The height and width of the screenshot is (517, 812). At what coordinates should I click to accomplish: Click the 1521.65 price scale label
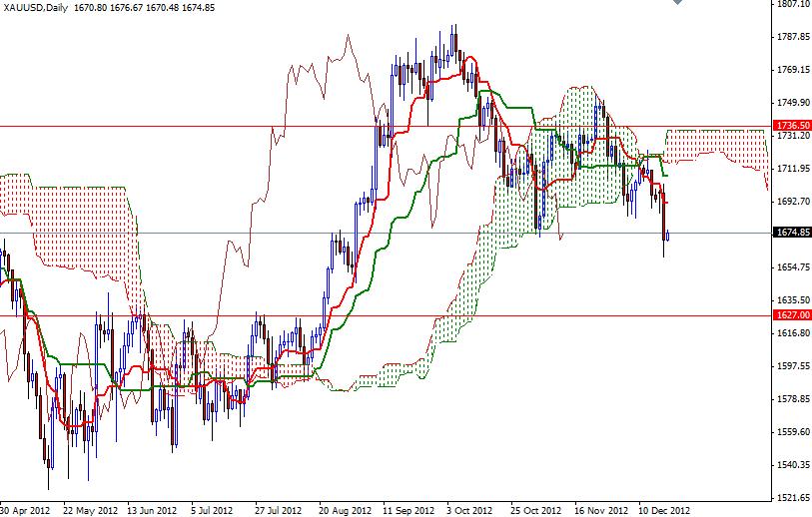tap(793, 497)
